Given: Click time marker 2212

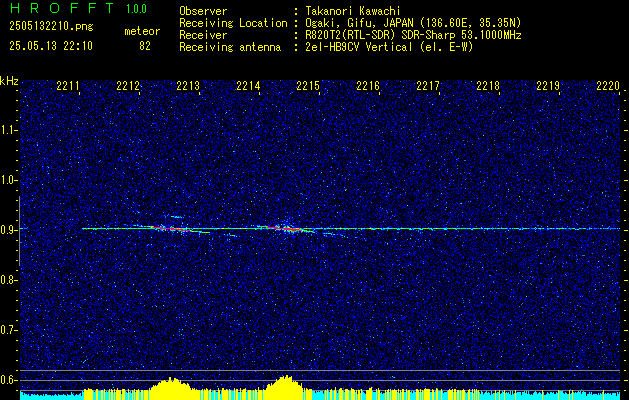Looking at the screenshot, I should 128,85.
